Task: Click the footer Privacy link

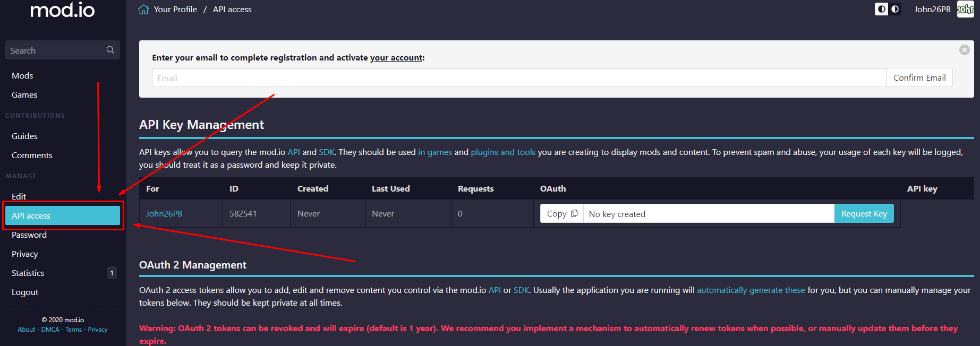Action: (98, 330)
